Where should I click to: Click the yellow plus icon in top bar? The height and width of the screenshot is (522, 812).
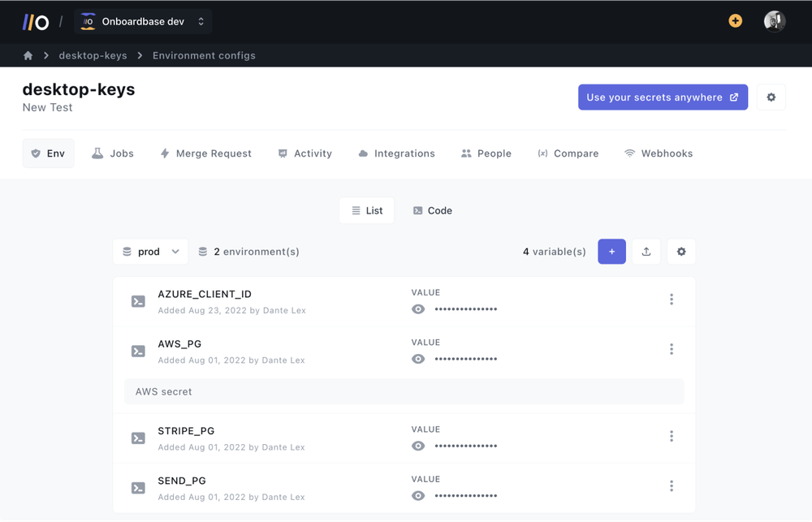tap(735, 21)
